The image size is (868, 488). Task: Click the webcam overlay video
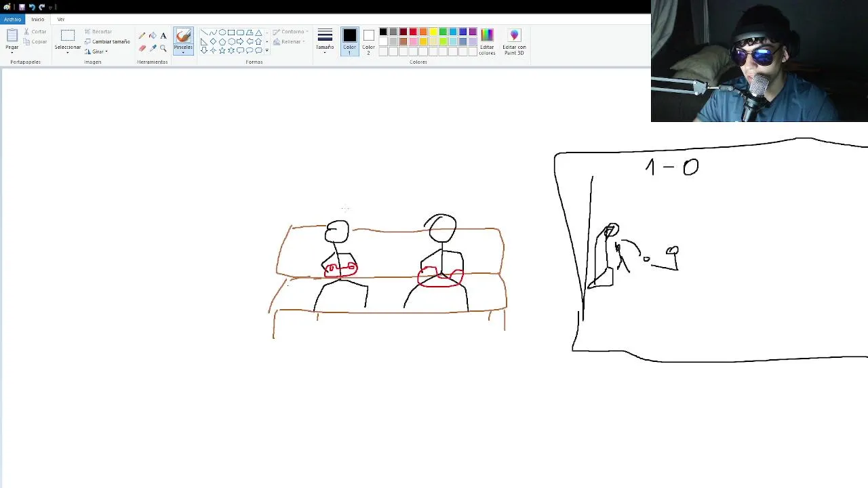click(759, 61)
